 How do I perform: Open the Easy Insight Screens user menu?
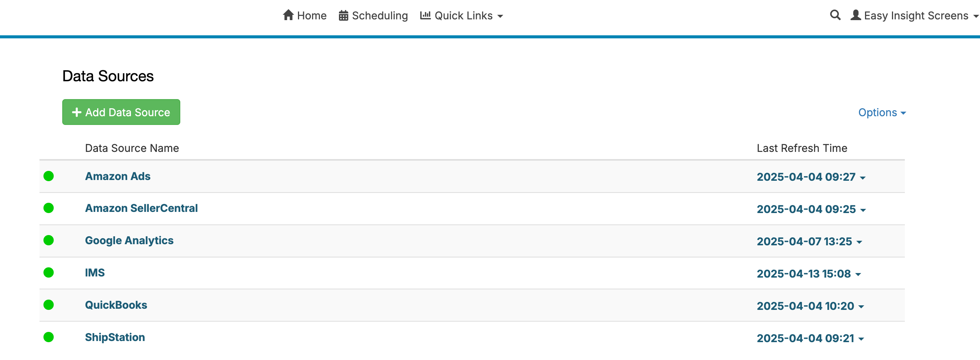click(914, 16)
